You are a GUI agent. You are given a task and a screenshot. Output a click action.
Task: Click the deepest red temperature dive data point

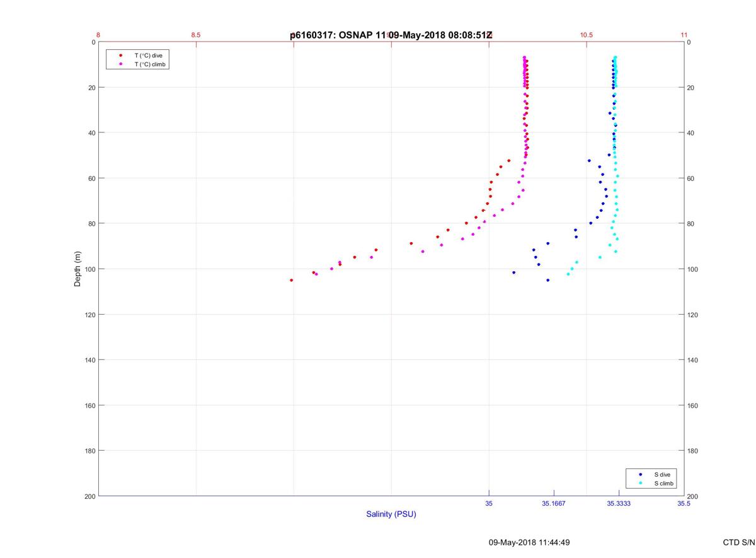click(291, 280)
